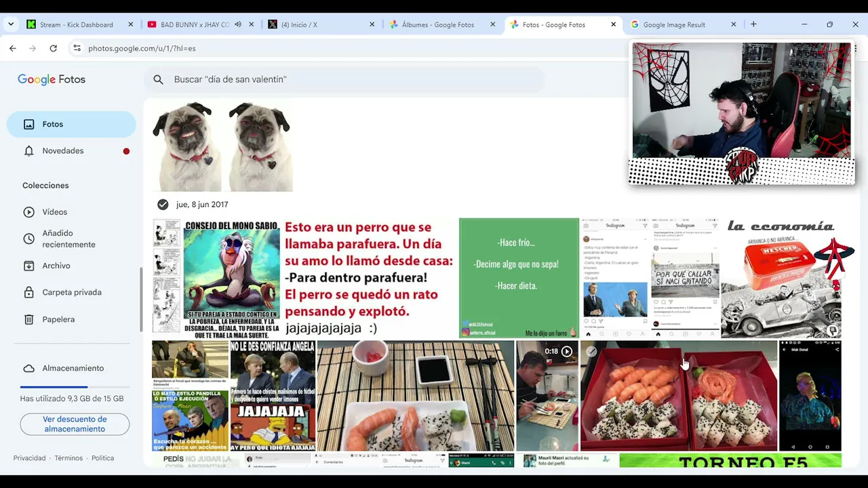Close the Stream - Kick Dashboard tab

click(131, 24)
